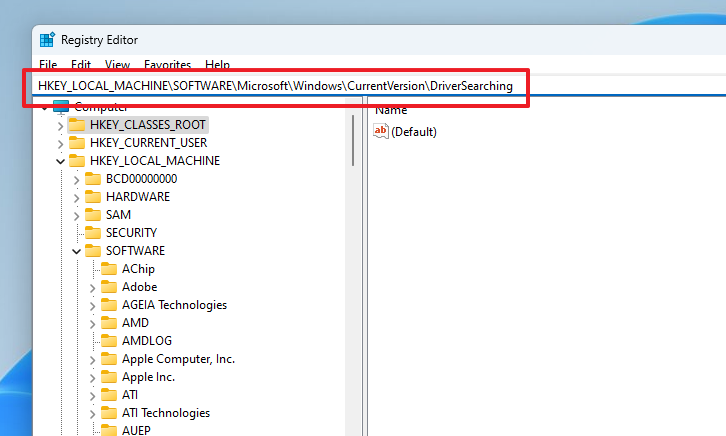Select the HKEY_CURRENT_USER label
Viewport: 726px width, 436px height.
tap(149, 143)
